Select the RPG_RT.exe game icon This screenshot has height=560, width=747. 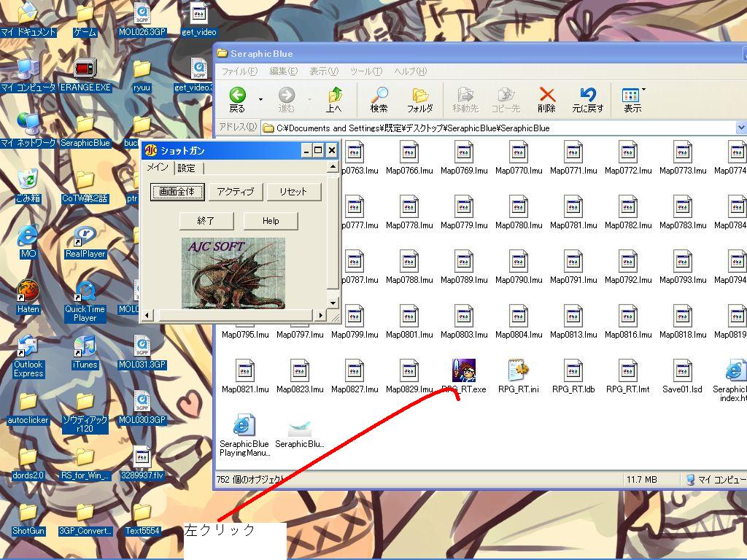463,370
